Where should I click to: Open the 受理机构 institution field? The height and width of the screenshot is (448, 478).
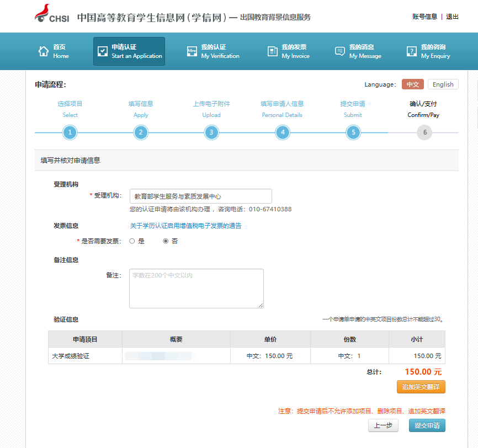(x=200, y=196)
